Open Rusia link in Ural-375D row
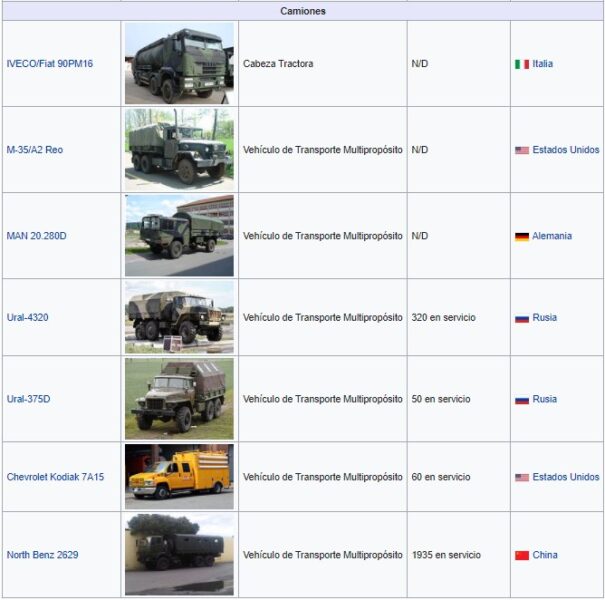605x600 pixels. (x=544, y=399)
